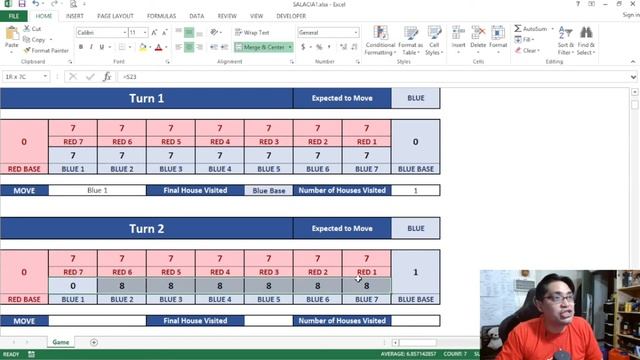Click the Copy button
This screenshot has width=640, height=360.
click(35, 40)
